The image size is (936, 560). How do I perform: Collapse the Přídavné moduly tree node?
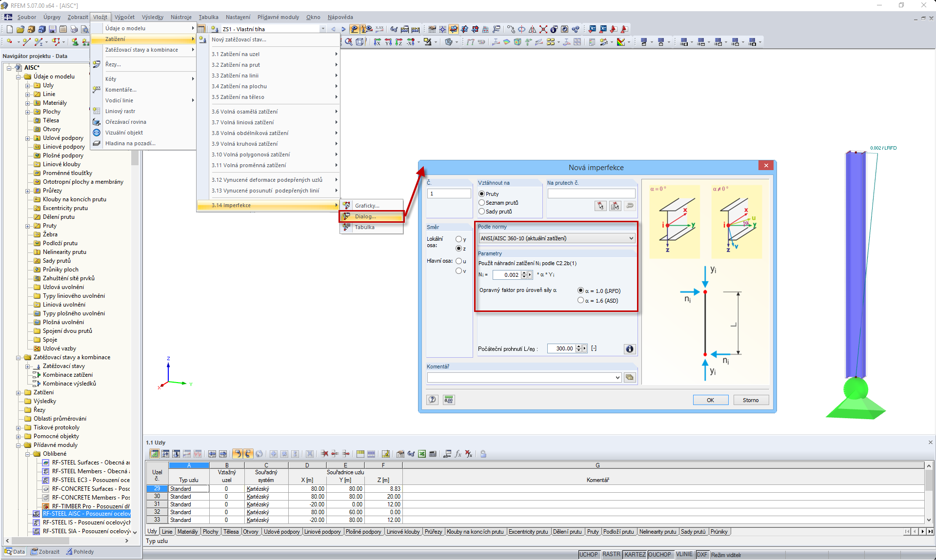[19, 445]
